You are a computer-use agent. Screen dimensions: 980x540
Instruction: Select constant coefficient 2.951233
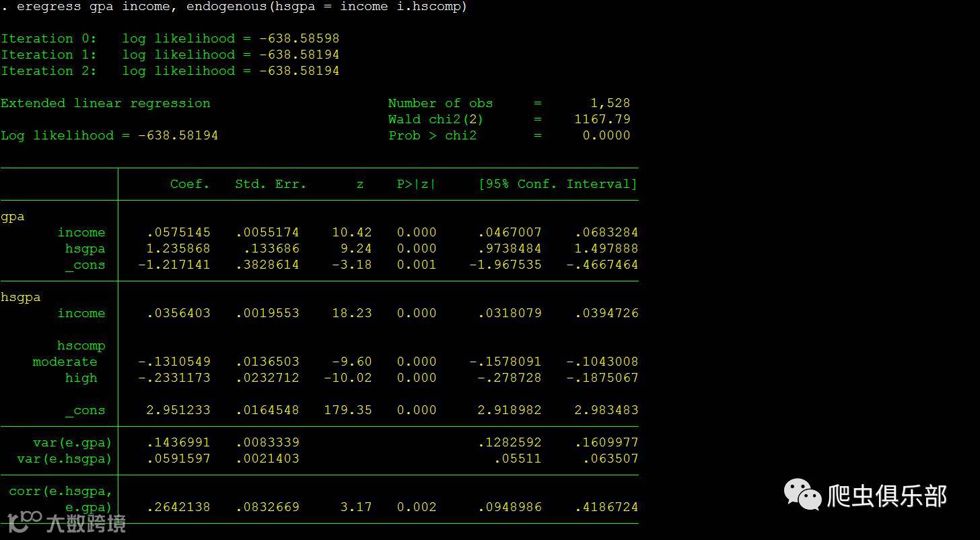point(178,410)
